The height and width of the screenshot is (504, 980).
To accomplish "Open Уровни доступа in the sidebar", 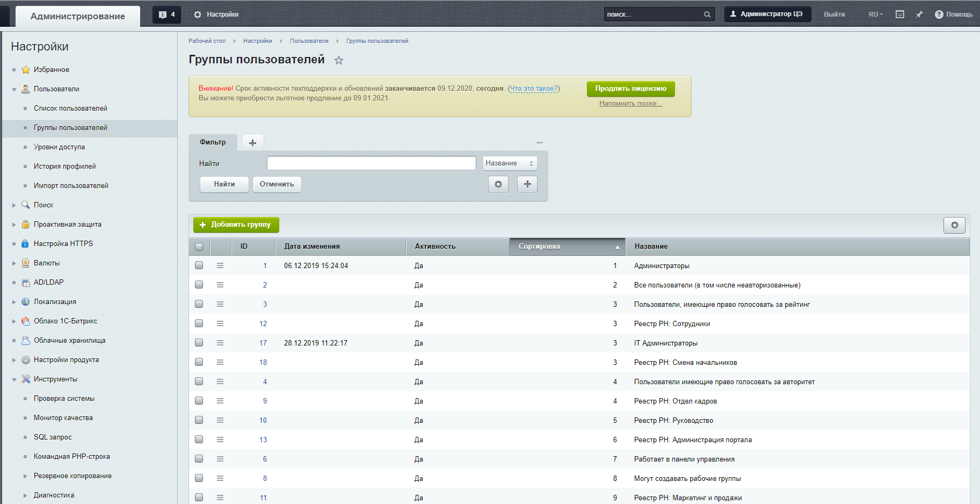I will click(59, 147).
